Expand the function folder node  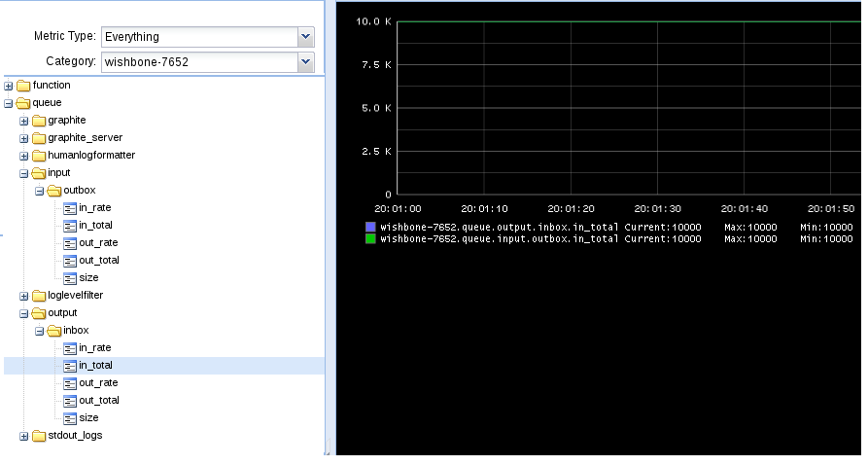click(9, 86)
